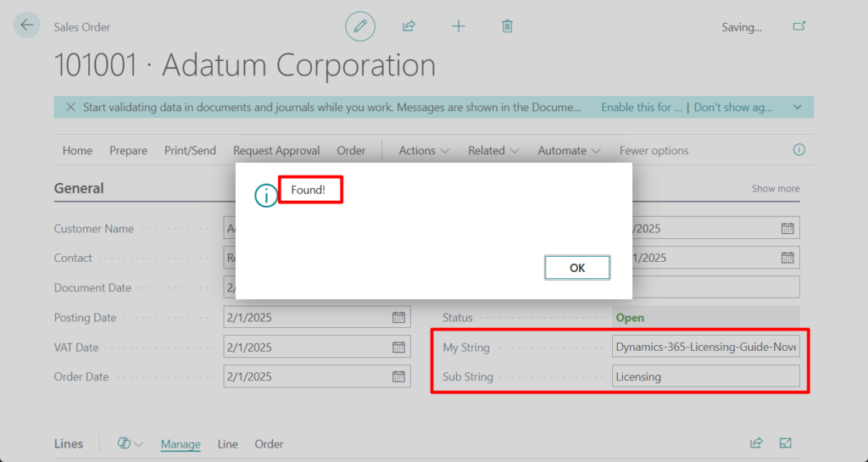The height and width of the screenshot is (462, 868).
Task: Click the trash delete icon
Action: pos(507,26)
